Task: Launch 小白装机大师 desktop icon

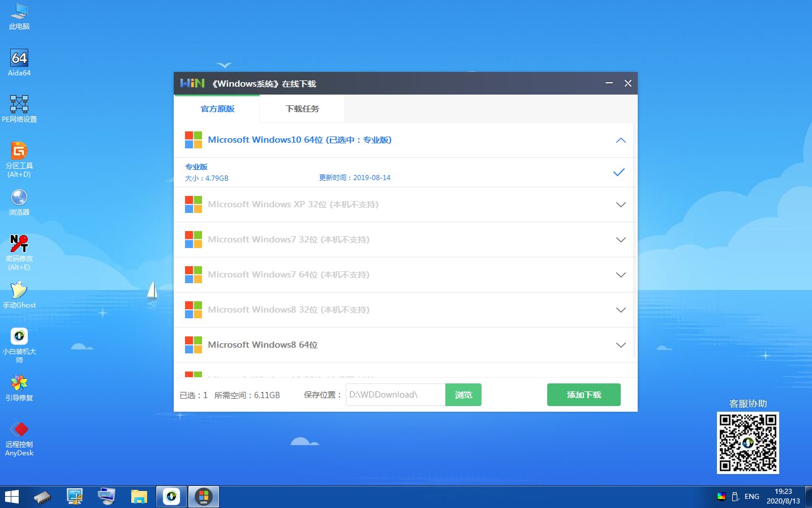Action: (x=19, y=345)
